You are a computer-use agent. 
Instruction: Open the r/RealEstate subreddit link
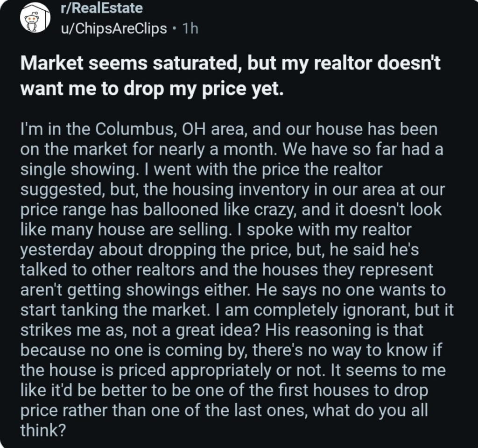(101, 8)
